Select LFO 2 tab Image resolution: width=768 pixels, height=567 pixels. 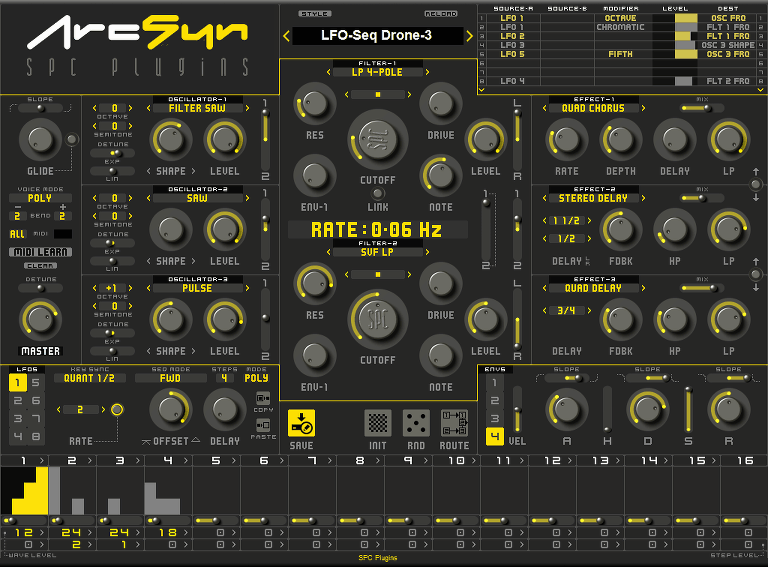[18, 401]
